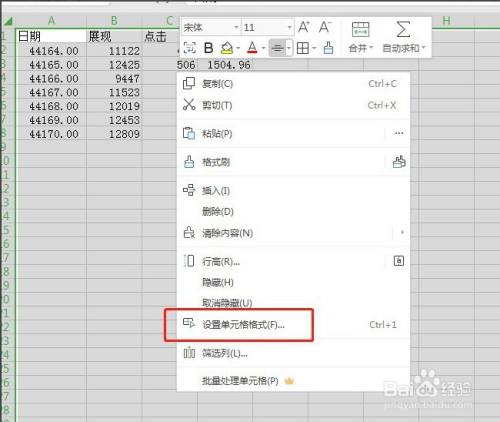Click the center alignment icon

coord(277,49)
